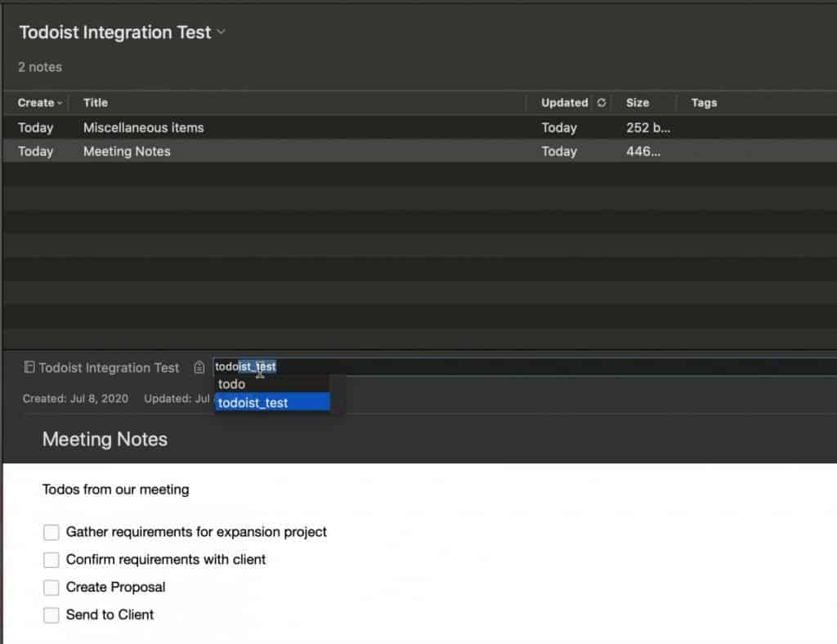Choose the todo tag suggestion
The height and width of the screenshot is (644, 837).
(272, 383)
